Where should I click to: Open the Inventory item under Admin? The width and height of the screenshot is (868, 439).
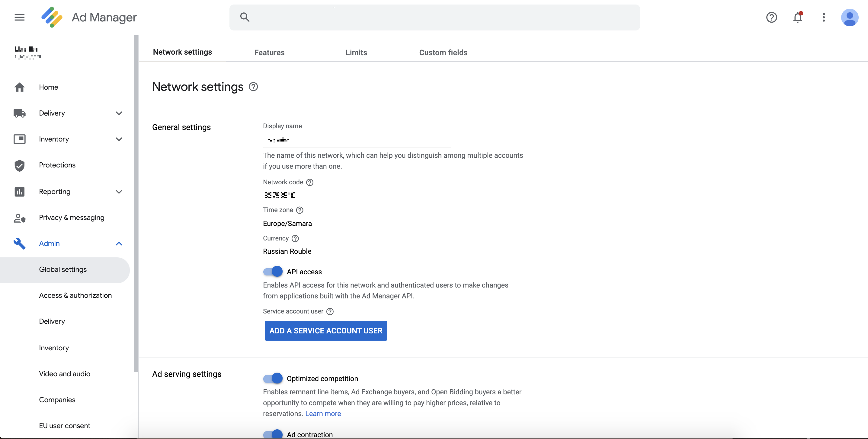(x=54, y=348)
